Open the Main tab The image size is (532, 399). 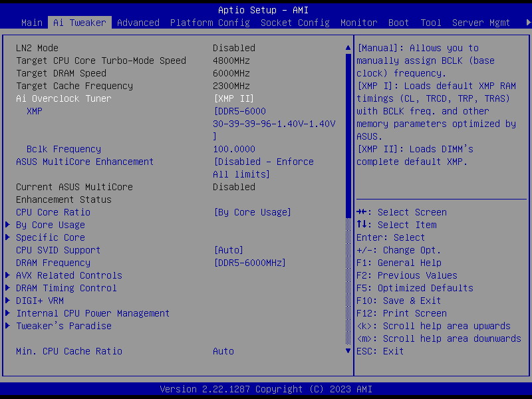(x=32, y=23)
